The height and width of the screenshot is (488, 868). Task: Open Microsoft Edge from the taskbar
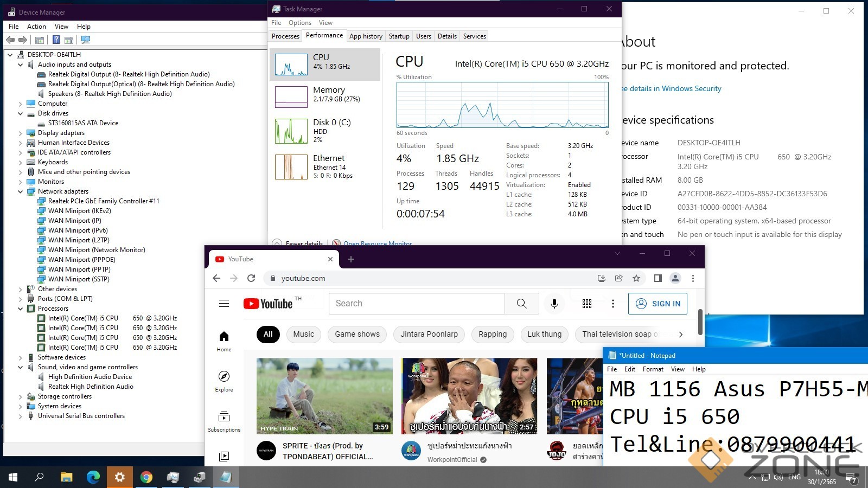[93, 477]
